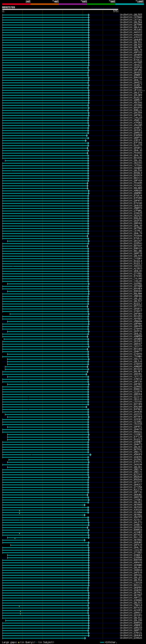Open hit UniRef100_Q76HZ0
146x644 pixels.
(131, 58)
